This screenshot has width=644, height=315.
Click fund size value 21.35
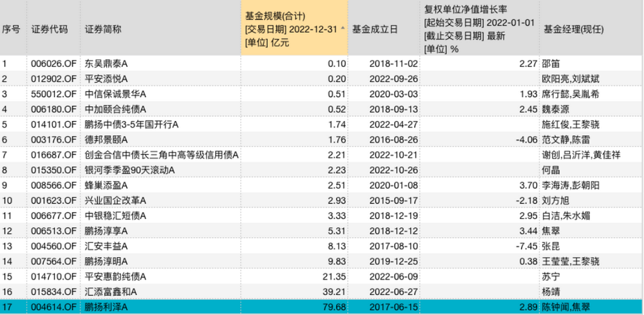point(335,276)
